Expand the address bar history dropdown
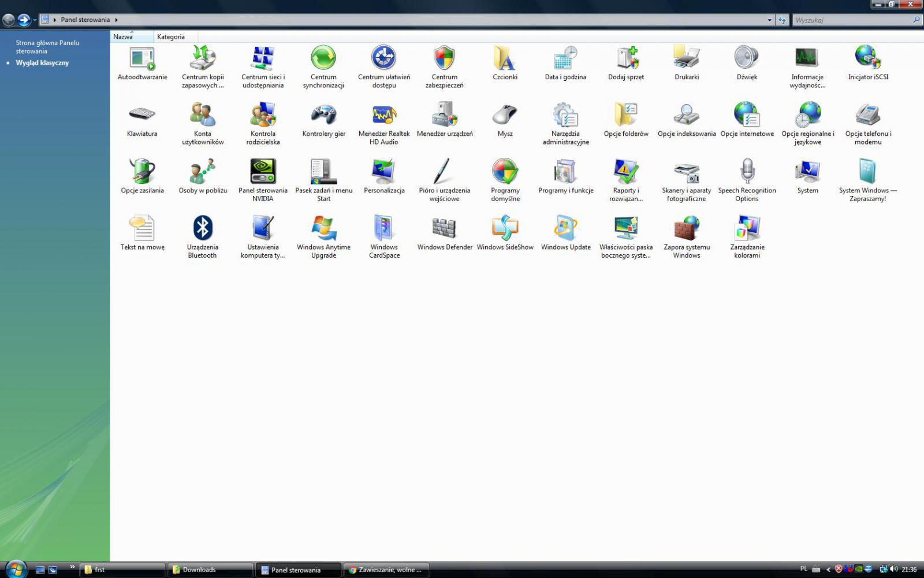This screenshot has width=924, height=578. click(769, 20)
